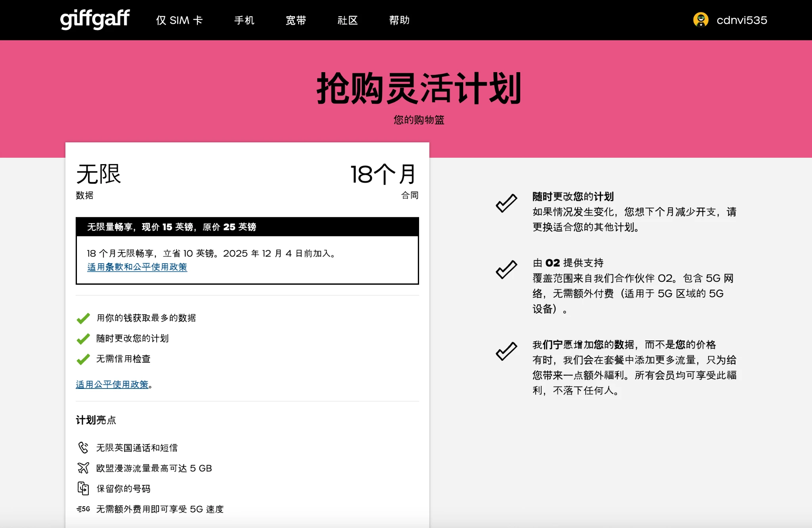Open the 社区 navigation item

pyautogui.click(x=348, y=20)
